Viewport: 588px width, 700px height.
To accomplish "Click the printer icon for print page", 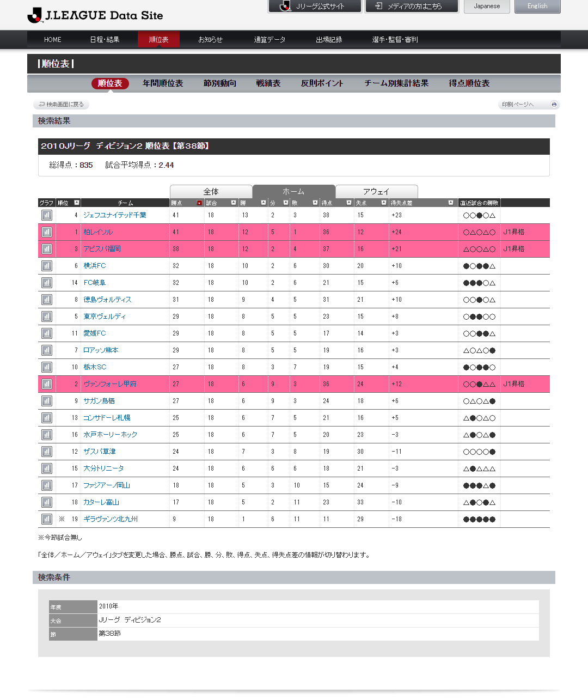I will (554, 105).
